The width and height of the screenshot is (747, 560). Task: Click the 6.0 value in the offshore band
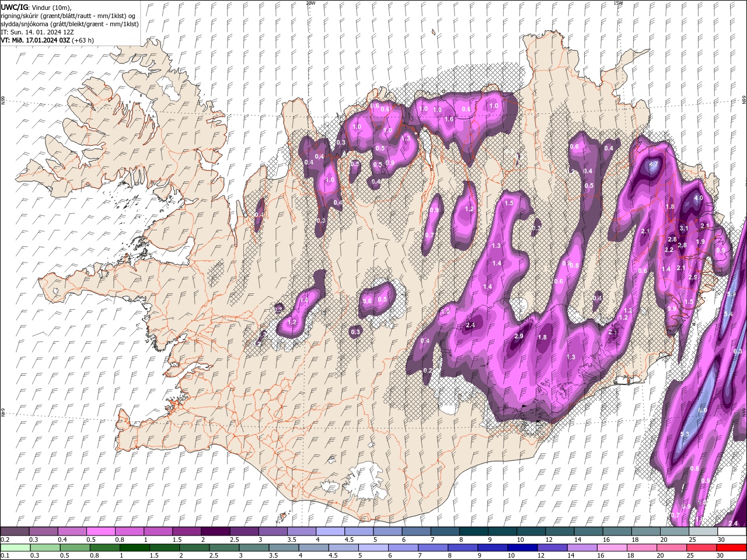[x=703, y=410]
